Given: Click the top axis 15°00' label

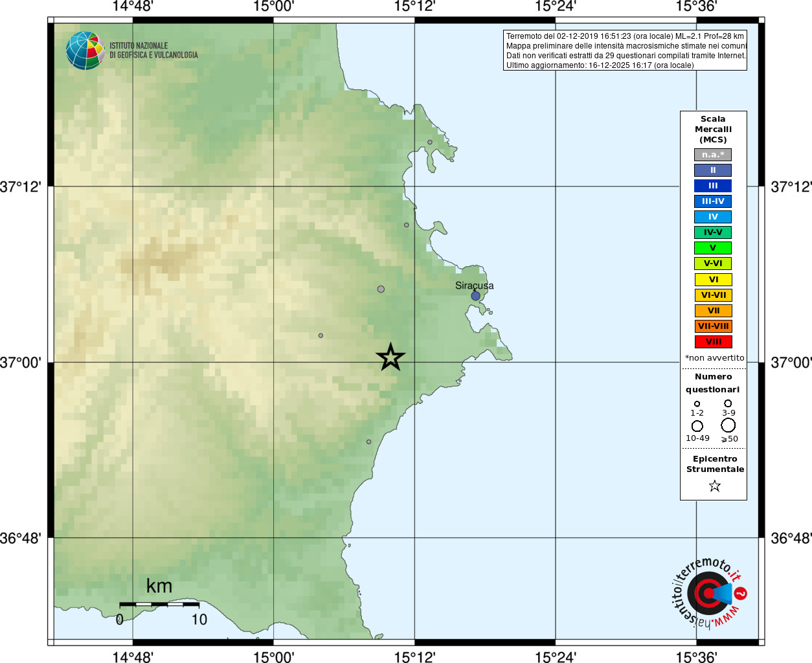Looking at the screenshot, I should click(x=273, y=6).
